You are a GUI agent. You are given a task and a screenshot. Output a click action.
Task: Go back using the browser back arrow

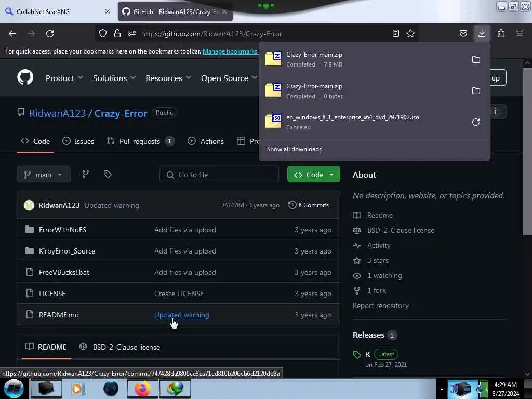pyautogui.click(x=12, y=34)
